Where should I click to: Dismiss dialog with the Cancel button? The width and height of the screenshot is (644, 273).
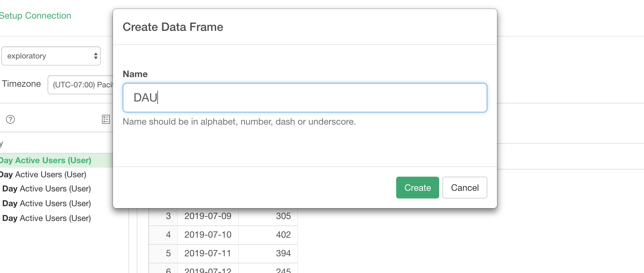tap(465, 188)
